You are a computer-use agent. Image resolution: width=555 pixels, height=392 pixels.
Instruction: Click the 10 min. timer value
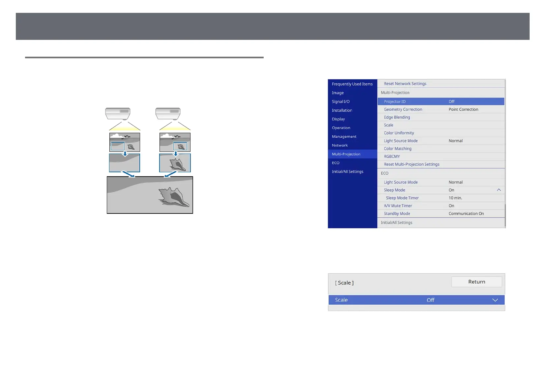click(455, 198)
